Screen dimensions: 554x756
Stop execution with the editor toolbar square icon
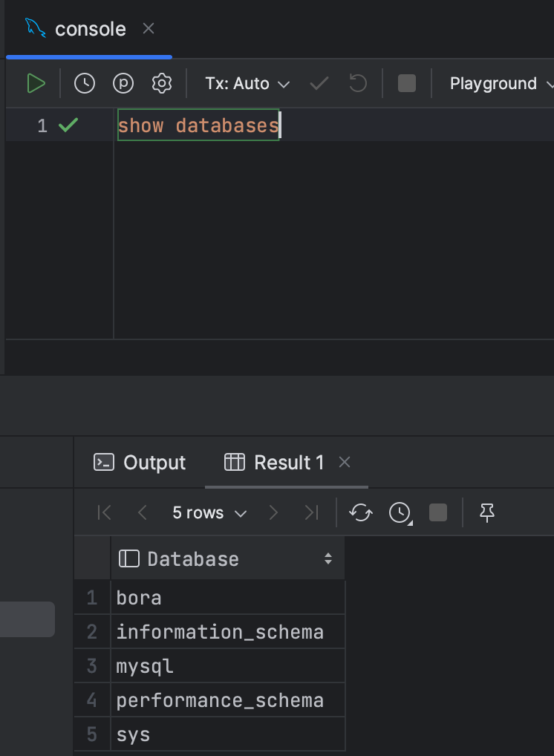[x=407, y=83]
